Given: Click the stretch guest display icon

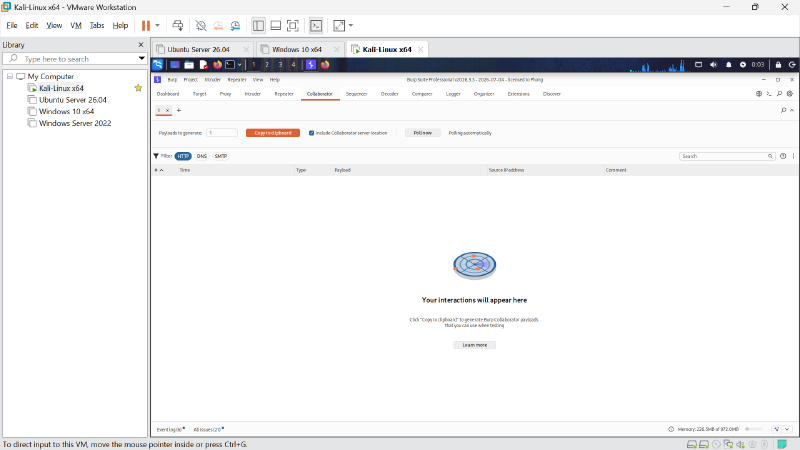Looking at the screenshot, I should pyautogui.click(x=339, y=26).
